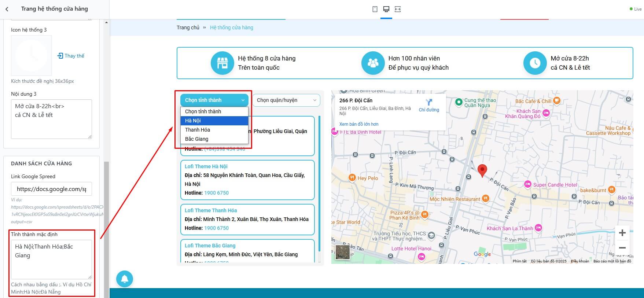Click Hệ thống cửa hàng breadcrumb link
Image resolution: width=644 pixels, height=298 pixels.
pos(232,27)
